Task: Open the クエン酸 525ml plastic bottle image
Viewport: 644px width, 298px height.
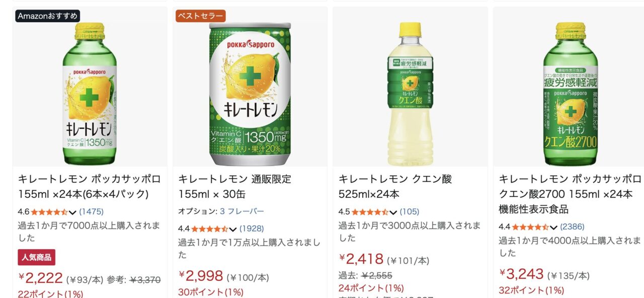Action: click(410, 94)
